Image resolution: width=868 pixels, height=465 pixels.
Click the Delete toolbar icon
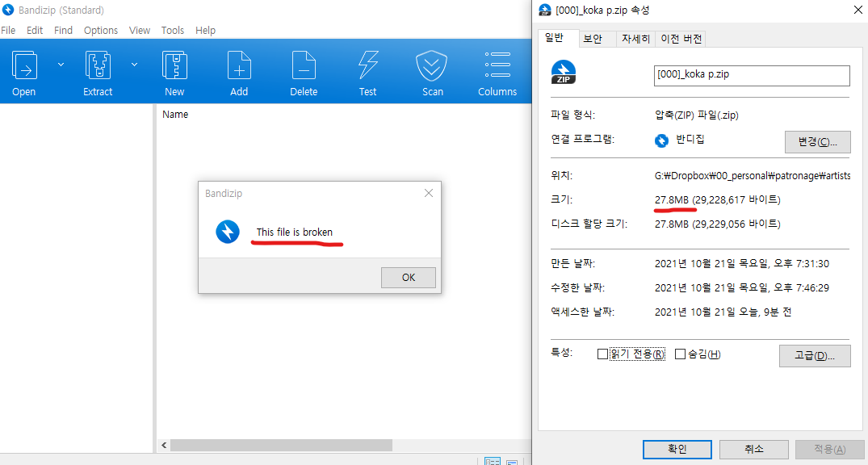pos(304,65)
